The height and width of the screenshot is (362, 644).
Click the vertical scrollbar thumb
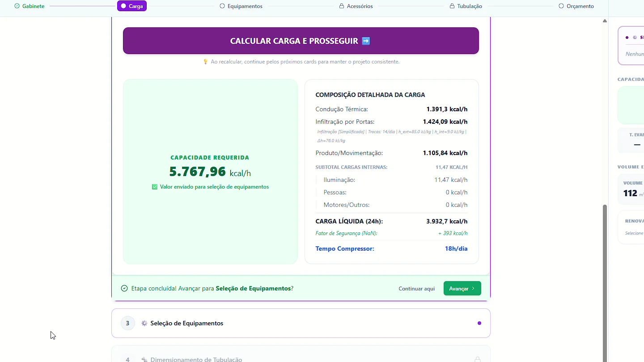coord(605,282)
